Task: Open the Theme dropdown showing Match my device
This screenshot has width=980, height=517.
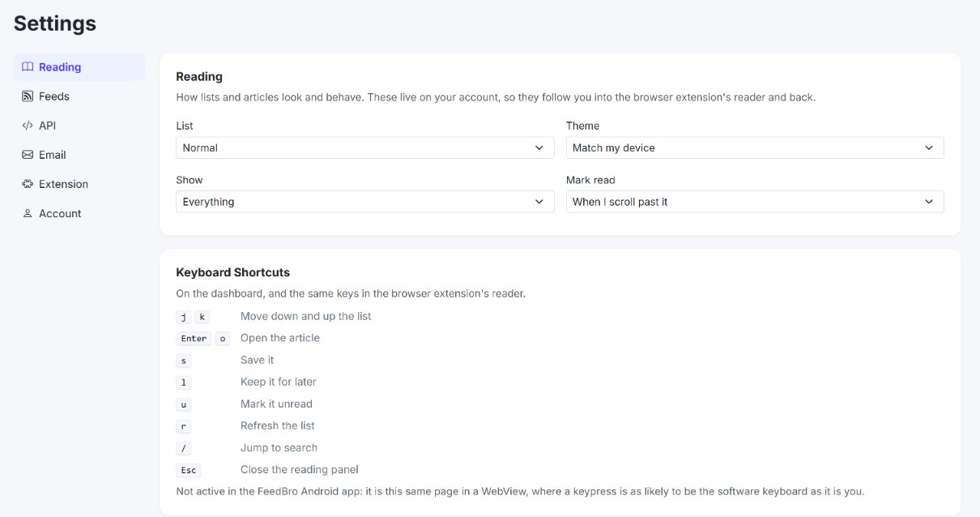Action: (755, 147)
